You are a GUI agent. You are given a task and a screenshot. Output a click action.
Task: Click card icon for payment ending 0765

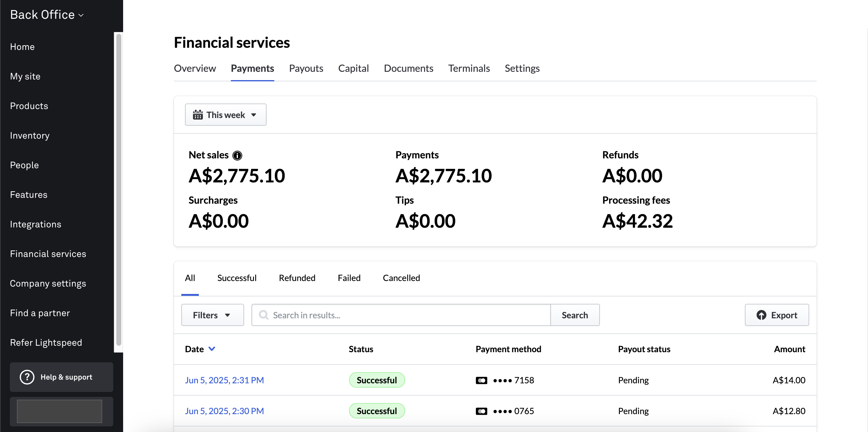[481, 411]
